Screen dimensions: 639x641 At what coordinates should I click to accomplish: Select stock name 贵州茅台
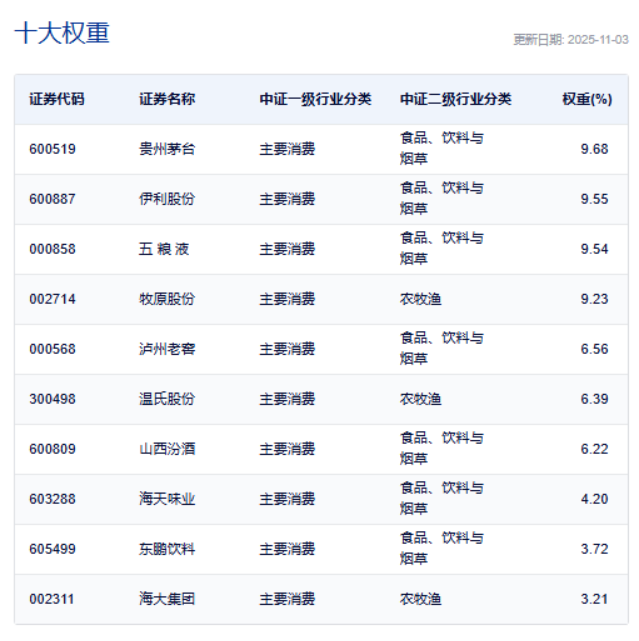click(167, 149)
